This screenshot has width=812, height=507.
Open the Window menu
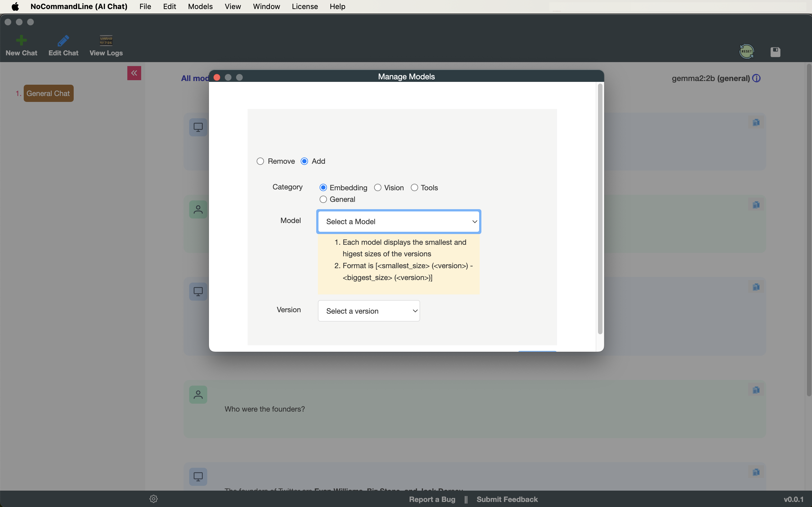click(266, 6)
